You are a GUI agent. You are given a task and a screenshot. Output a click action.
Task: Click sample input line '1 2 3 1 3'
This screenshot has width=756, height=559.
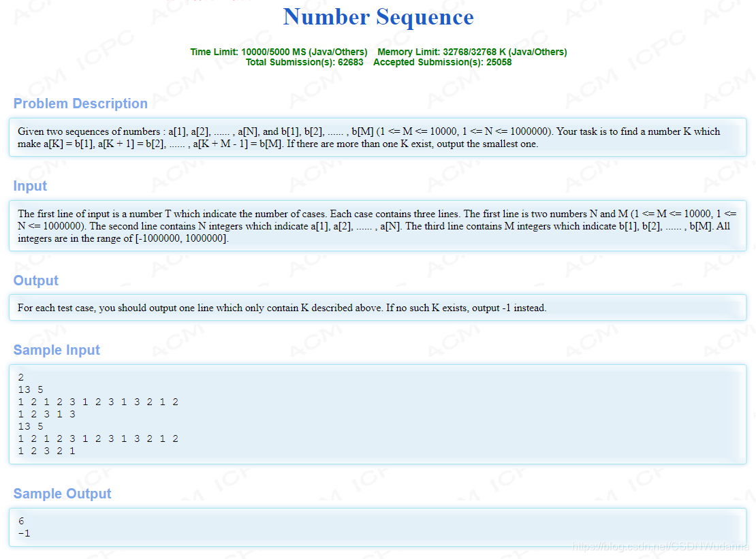[47, 415]
